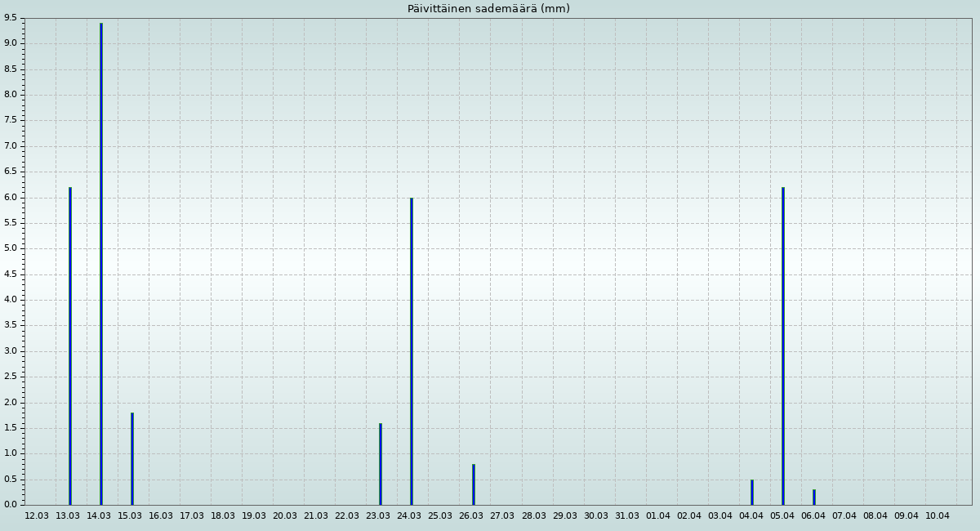The height and width of the screenshot is (531, 980).
Task: Select the 24.03 rainfall bar
Action: [412, 351]
